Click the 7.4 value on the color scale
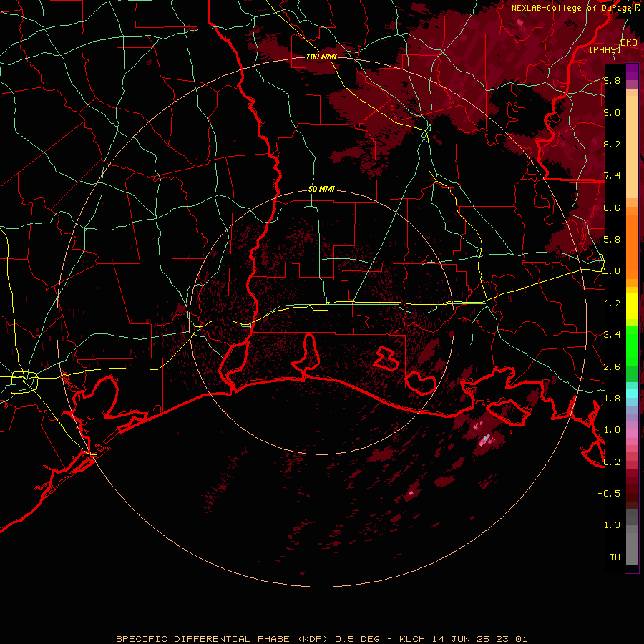The height and width of the screenshot is (644, 644). [612, 176]
